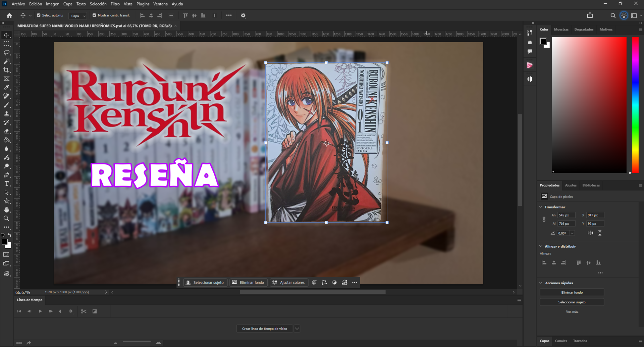Select the Eraser tool
644x347 pixels.
(6, 131)
